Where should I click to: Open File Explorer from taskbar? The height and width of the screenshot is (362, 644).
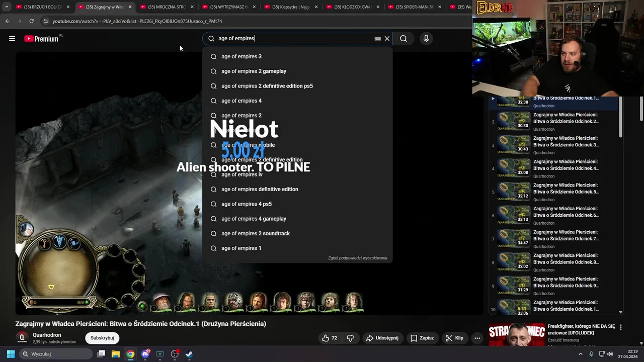click(116, 354)
